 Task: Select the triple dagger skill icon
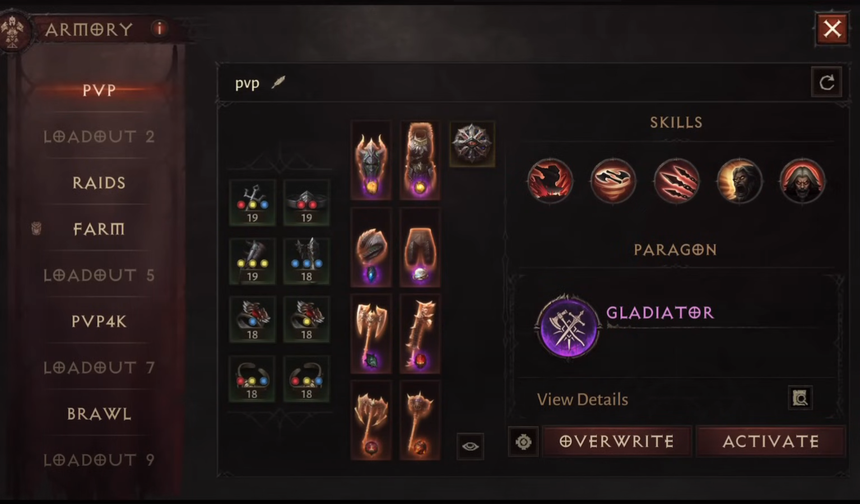click(677, 181)
